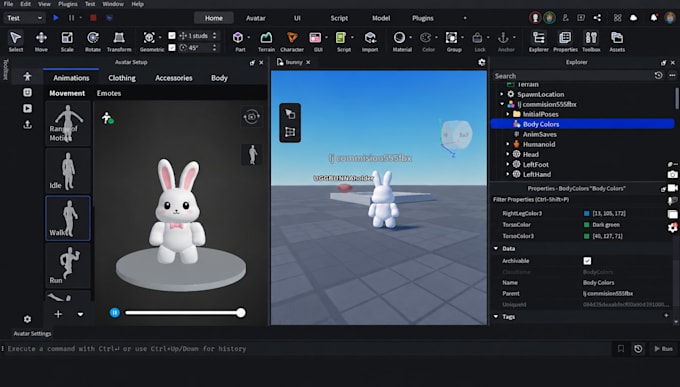Switch to the Emotes sub-tab
Image resolution: width=680 pixels, height=387 pixels.
click(x=109, y=93)
